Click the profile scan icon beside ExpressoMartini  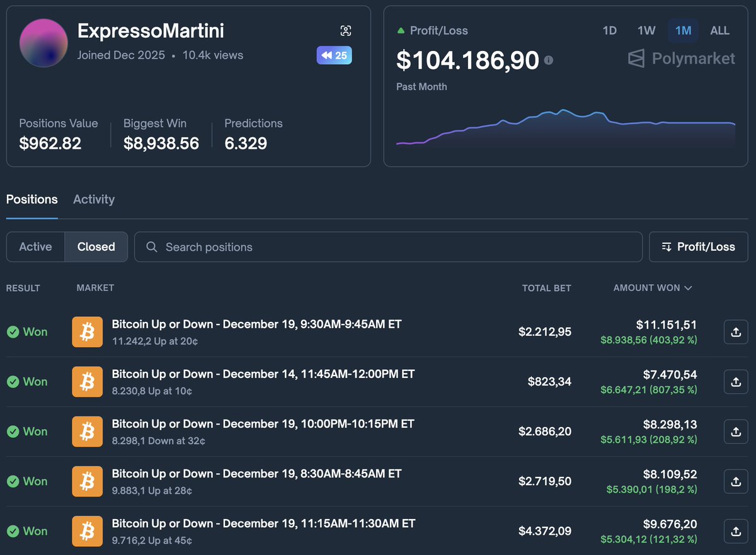pyautogui.click(x=345, y=31)
